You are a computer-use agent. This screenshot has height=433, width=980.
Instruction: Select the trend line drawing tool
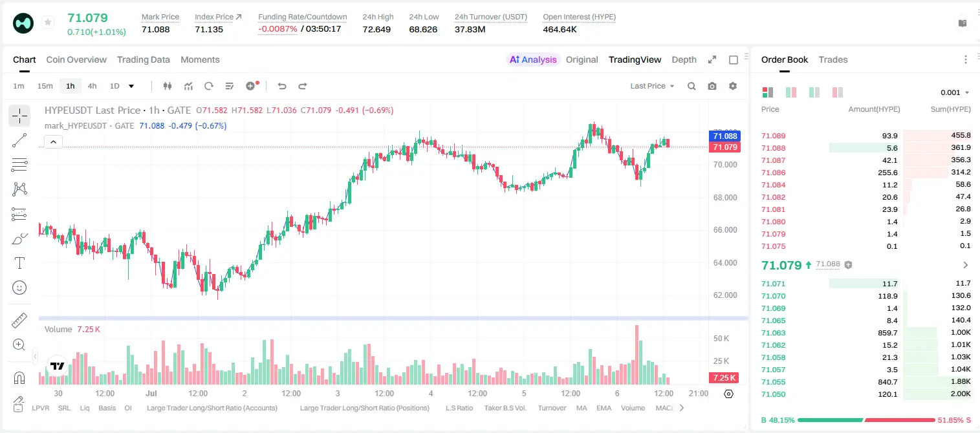click(x=19, y=140)
